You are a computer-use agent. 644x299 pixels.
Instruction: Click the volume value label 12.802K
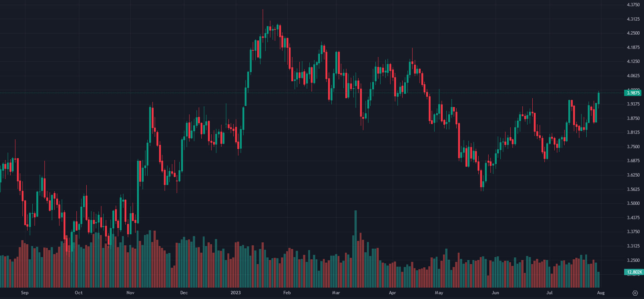pyautogui.click(x=634, y=272)
